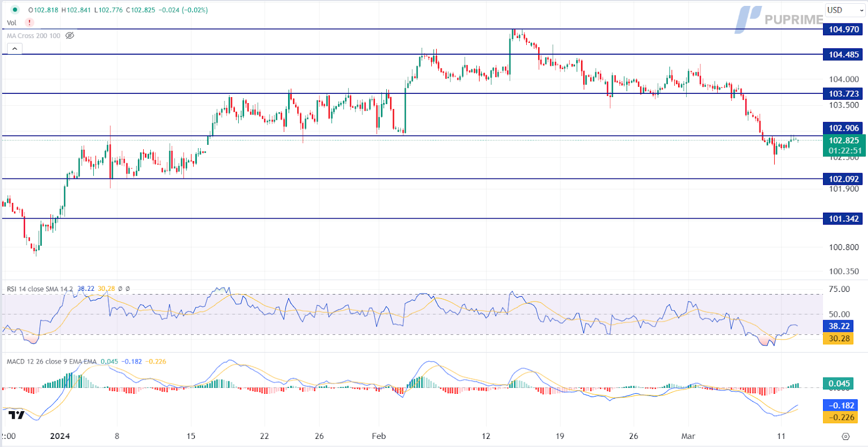Click the RSI 38.22 scale label
The width and height of the screenshot is (868, 447).
pyautogui.click(x=839, y=326)
